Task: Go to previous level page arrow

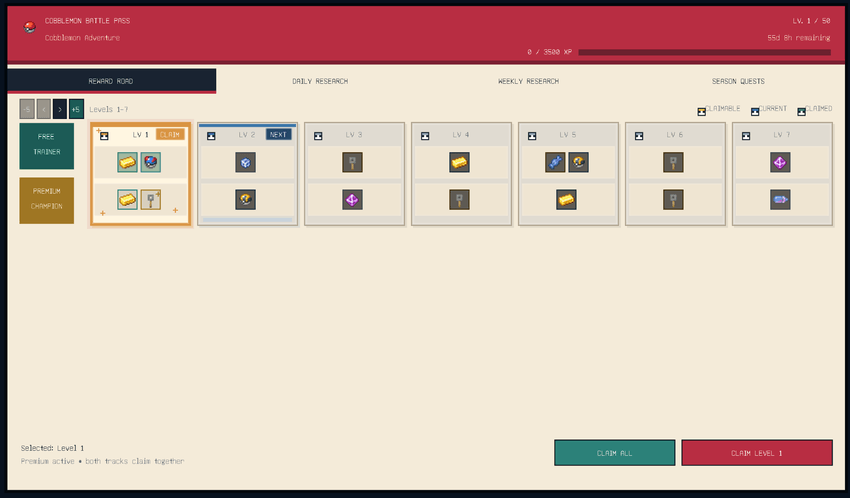Action: click(x=43, y=109)
